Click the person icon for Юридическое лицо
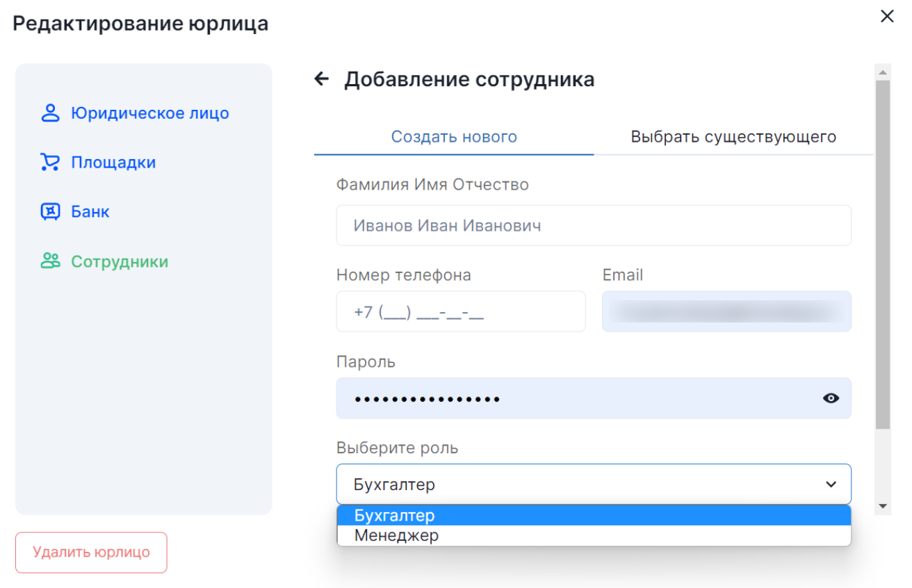 [x=50, y=113]
